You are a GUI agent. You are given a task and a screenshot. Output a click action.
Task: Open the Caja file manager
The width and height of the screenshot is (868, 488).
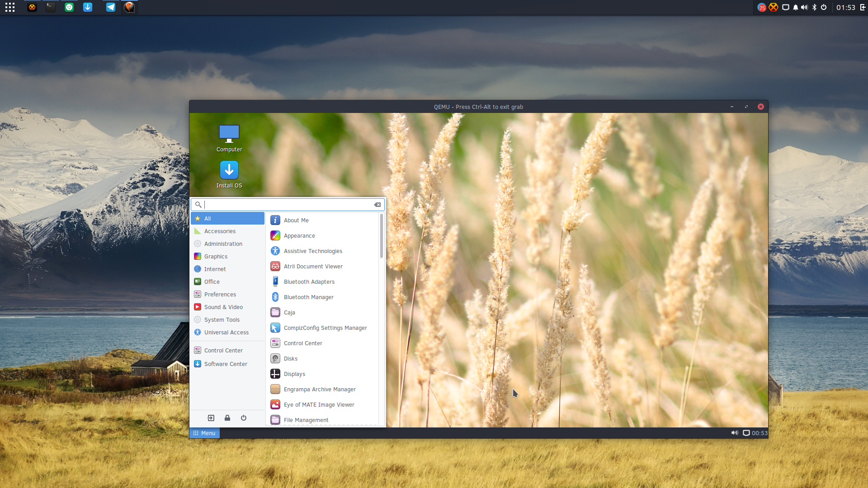(323, 312)
